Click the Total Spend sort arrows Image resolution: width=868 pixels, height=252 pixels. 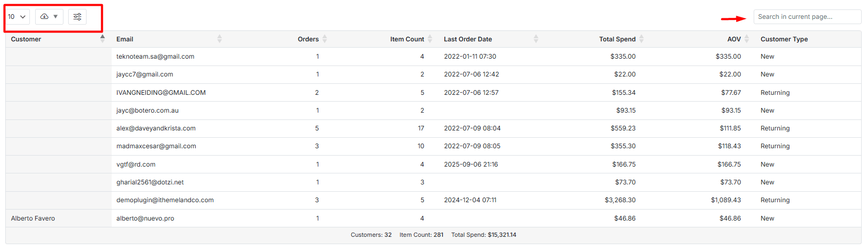(641, 39)
